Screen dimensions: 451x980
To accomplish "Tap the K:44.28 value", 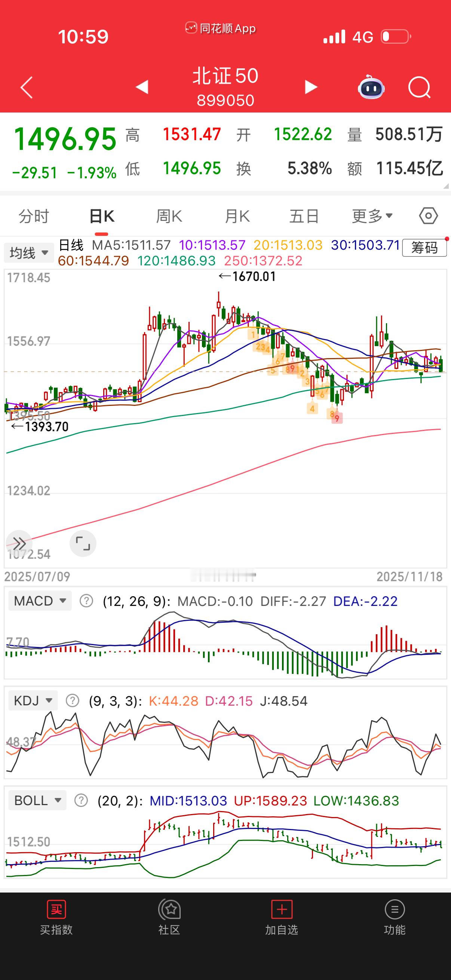I will pyautogui.click(x=174, y=701).
